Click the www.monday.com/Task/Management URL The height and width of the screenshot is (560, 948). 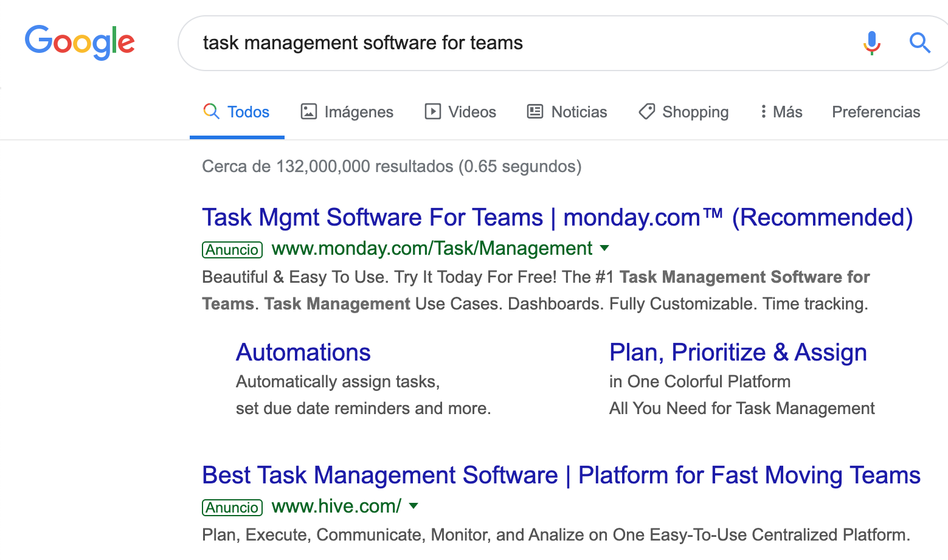pos(432,248)
